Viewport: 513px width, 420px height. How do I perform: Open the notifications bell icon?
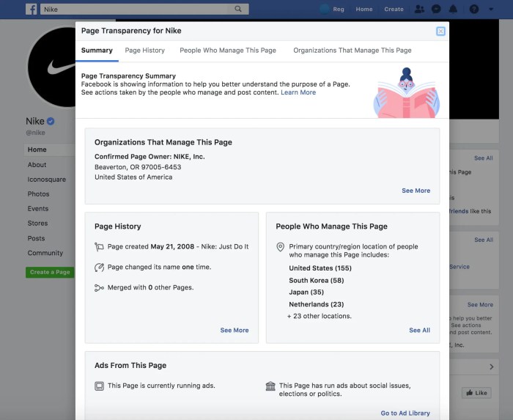click(x=453, y=9)
